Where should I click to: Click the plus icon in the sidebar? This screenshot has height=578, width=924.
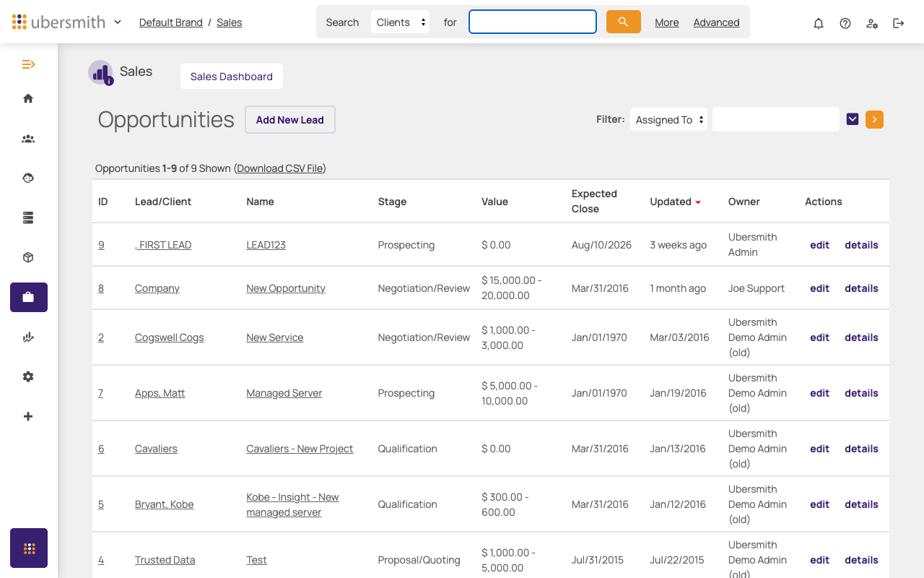click(28, 416)
